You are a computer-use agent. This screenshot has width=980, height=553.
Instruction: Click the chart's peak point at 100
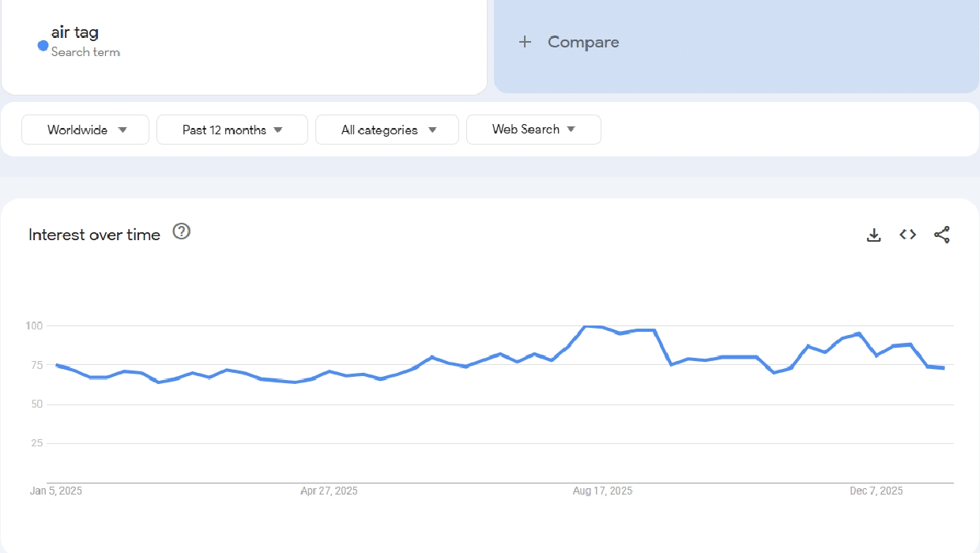pos(586,325)
